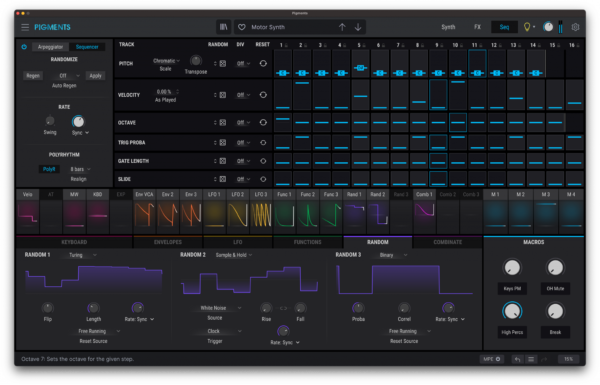Click the undo arrow in status bar
Viewport: 600px width, 385px height.
[517, 359]
